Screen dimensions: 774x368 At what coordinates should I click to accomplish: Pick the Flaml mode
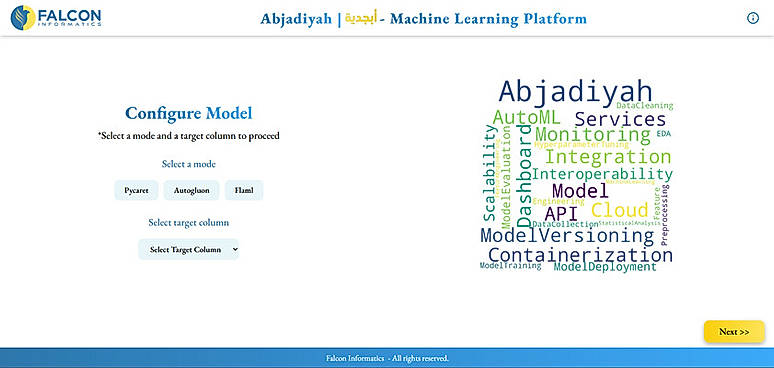pyautogui.click(x=244, y=190)
